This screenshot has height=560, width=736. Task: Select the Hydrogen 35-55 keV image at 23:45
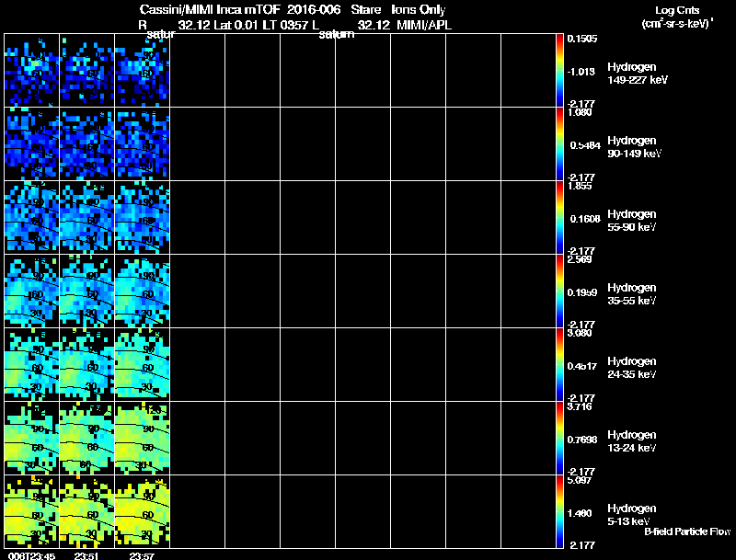(32, 291)
